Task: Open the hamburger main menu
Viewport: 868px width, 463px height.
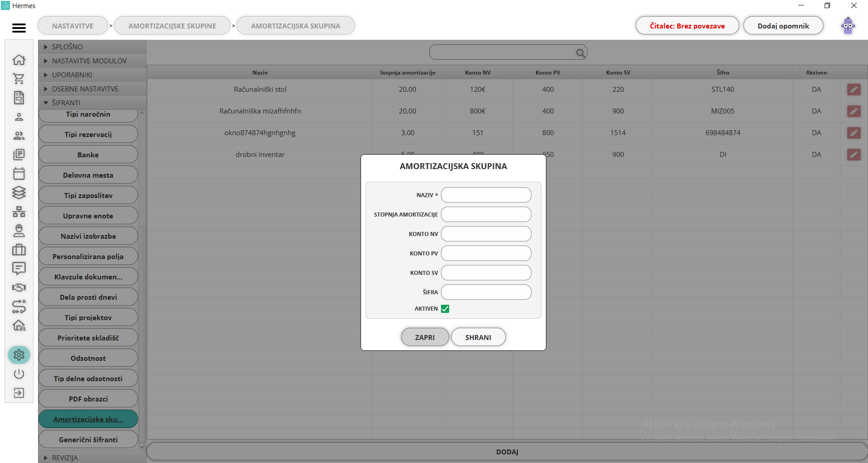Action: 19,28
